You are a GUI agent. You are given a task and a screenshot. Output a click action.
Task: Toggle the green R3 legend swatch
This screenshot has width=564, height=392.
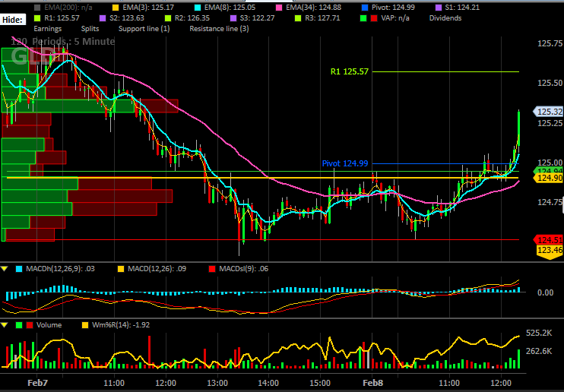298,18
